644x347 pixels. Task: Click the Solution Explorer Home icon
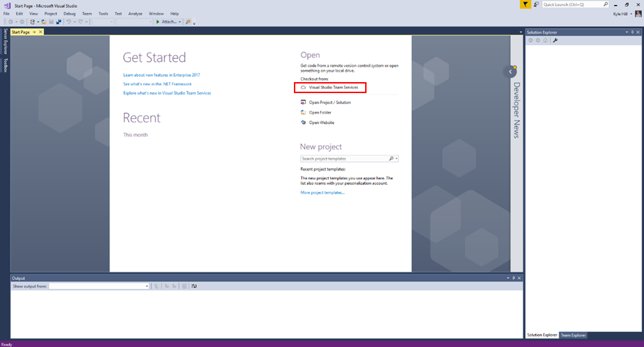545,40
